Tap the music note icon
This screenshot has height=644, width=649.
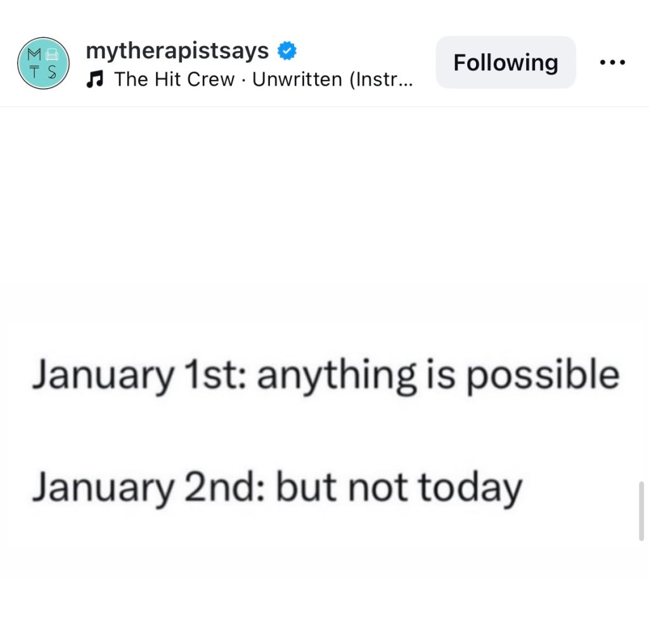(94, 80)
